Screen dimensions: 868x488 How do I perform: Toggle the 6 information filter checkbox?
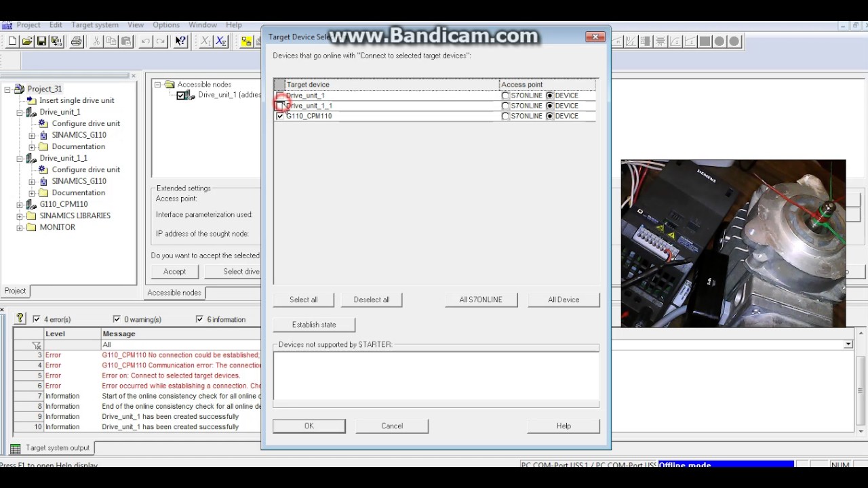point(199,319)
